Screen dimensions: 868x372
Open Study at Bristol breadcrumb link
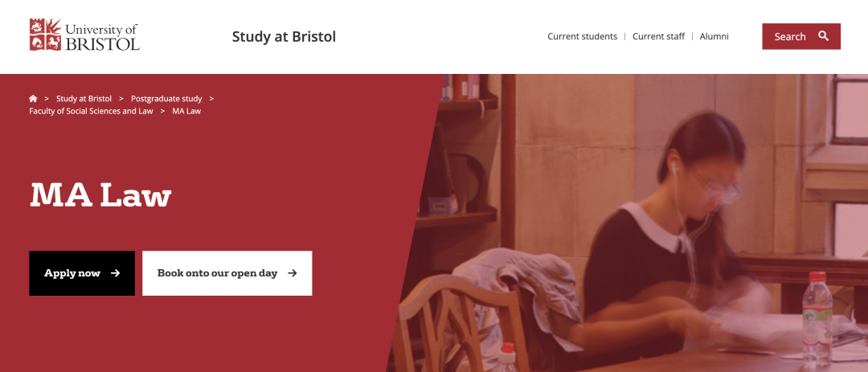(x=84, y=99)
